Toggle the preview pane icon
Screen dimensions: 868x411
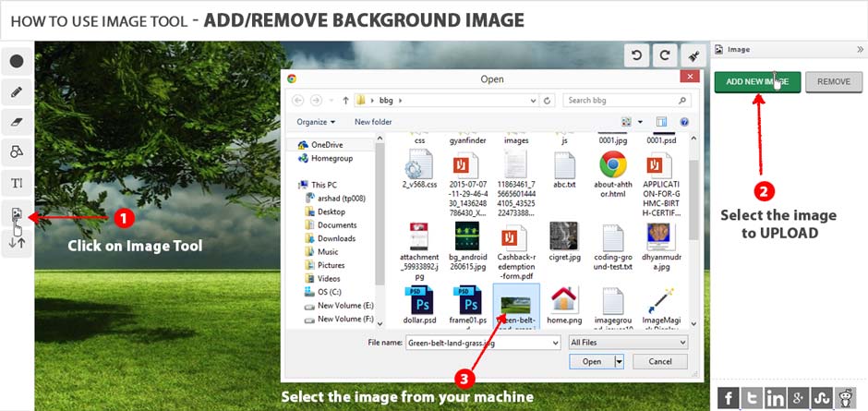pos(661,122)
